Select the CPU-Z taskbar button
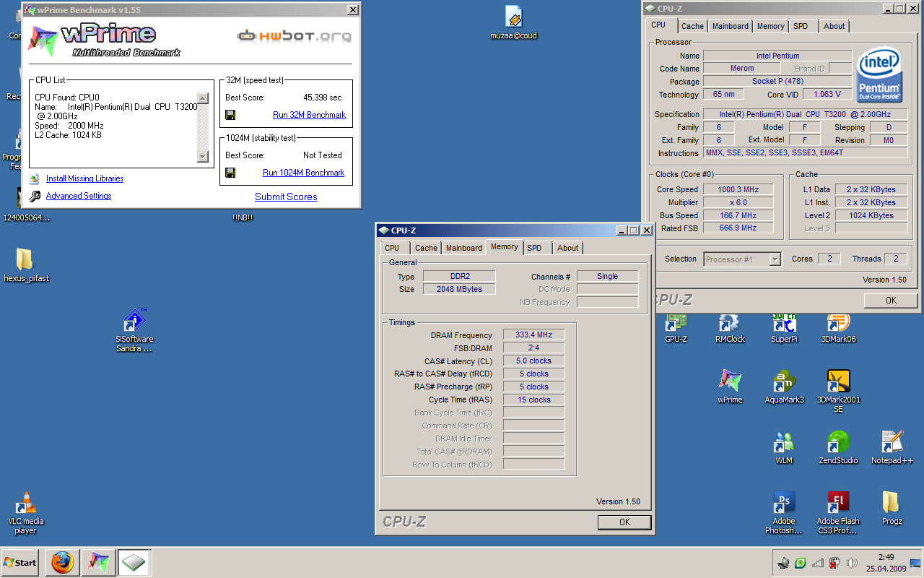Screen dimensions: 924x578 (x=134, y=562)
